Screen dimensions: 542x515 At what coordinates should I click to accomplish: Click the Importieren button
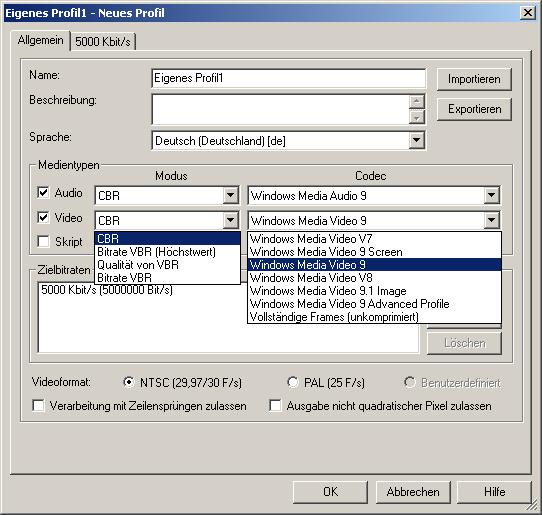point(474,79)
